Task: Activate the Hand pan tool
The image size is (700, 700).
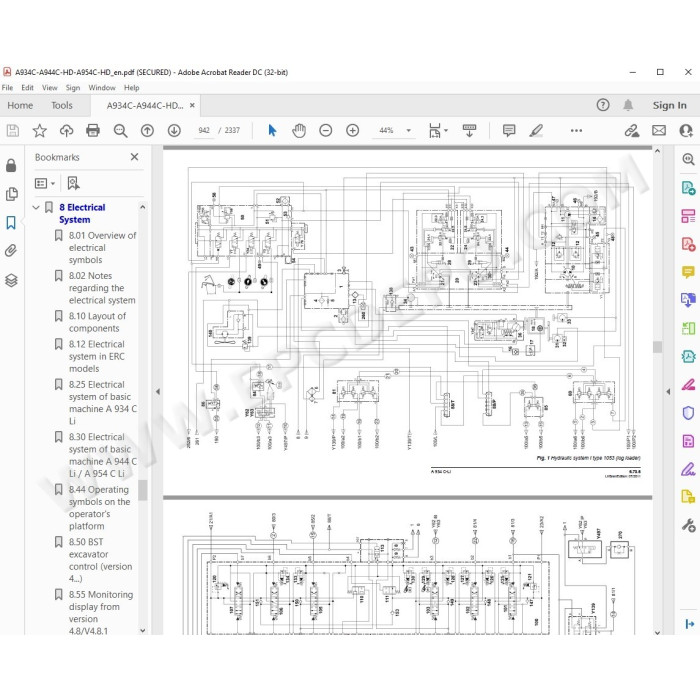Action: 299,130
